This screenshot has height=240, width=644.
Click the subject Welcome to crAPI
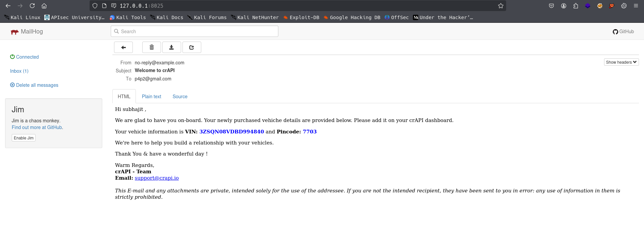point(155,70)
